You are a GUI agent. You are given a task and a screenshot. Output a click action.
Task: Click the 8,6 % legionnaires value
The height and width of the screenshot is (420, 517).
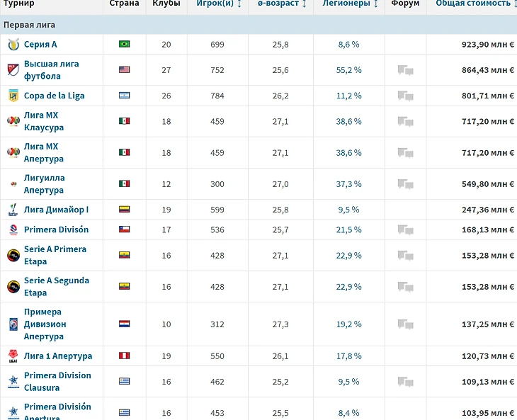349,45
